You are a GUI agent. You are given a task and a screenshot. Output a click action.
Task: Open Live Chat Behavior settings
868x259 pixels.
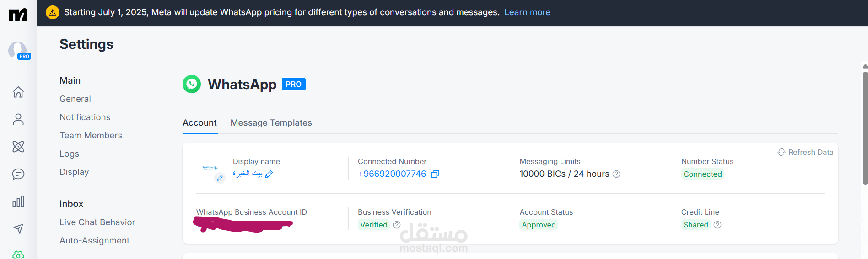(97, 222)
